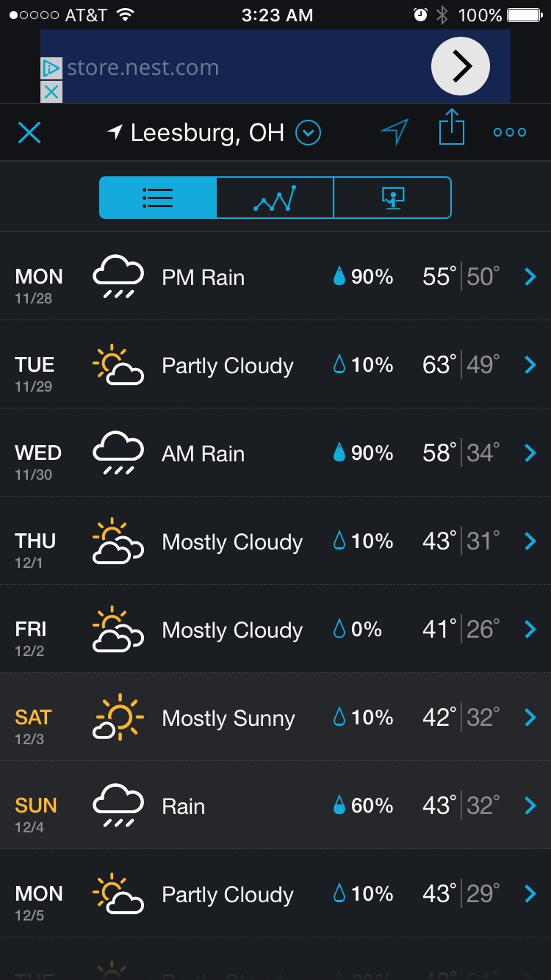Viewport: 551px width, 980px height.
Task: Select the Thursday 12/1 Mostly Cloudy row
Action: [x=275, y=541]
